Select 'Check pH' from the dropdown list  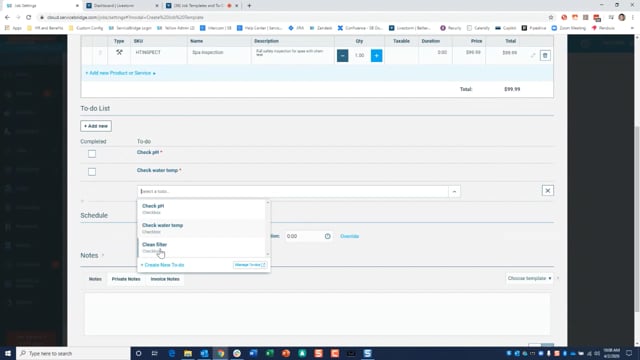point(202,209)
